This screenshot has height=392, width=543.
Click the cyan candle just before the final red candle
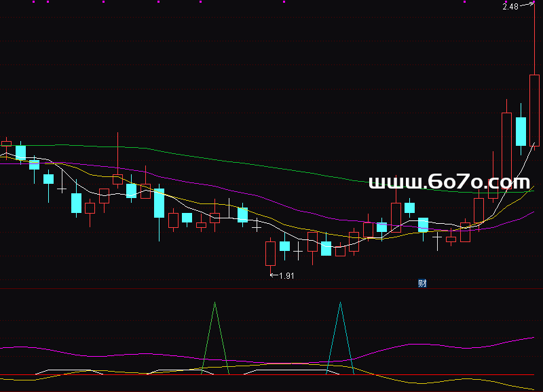[521, 131]
